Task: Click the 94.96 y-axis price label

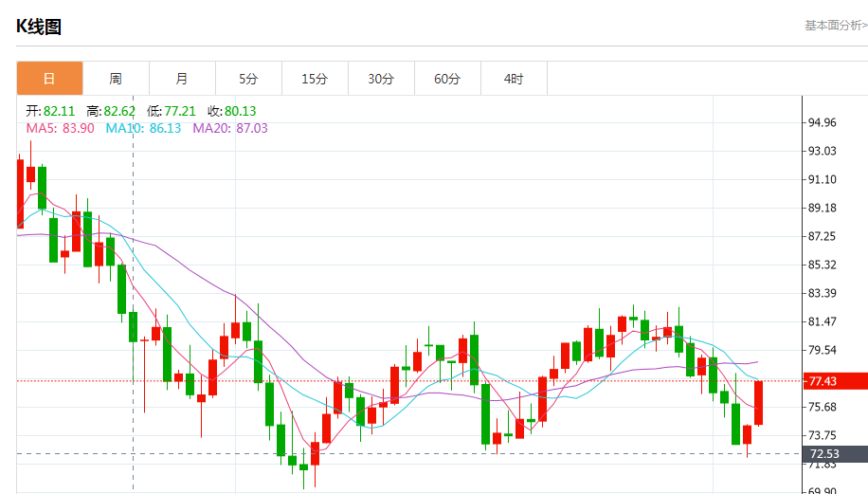Action: point(821,123)
